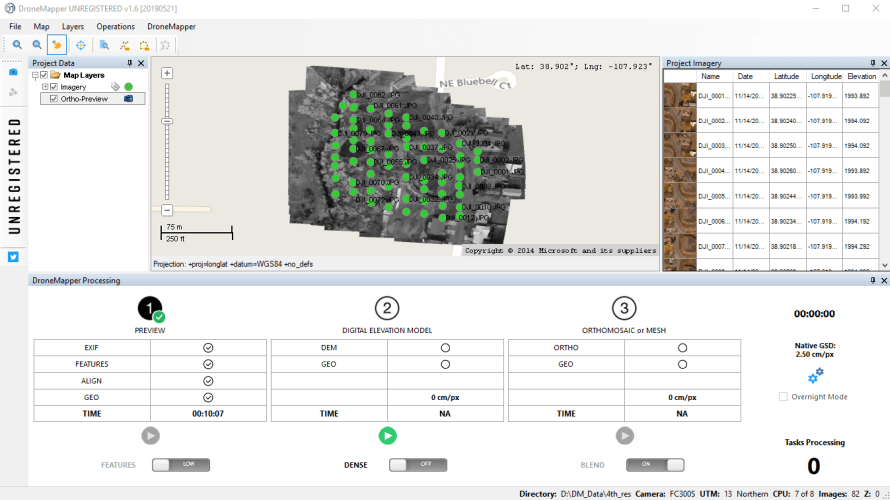Click the satellite icon in left sidebar
The width and height of the screenshot is (890, 500).
click(x=13, y=92)
